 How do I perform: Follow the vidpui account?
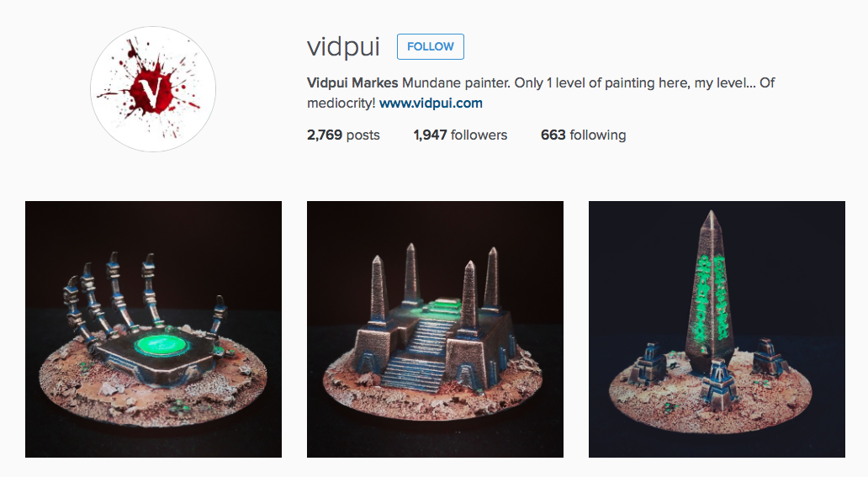coord(430,46)
